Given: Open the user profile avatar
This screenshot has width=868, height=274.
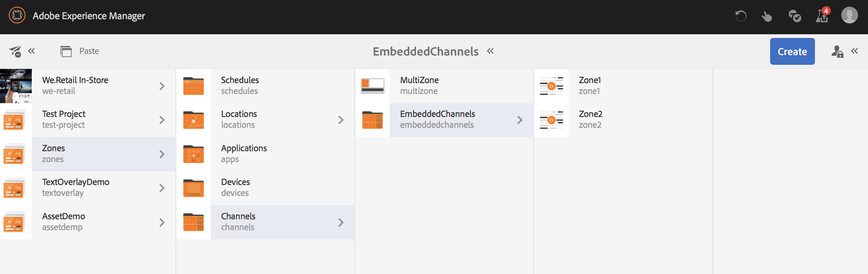Looking at the screenshot, I should (x=849, y=15).
